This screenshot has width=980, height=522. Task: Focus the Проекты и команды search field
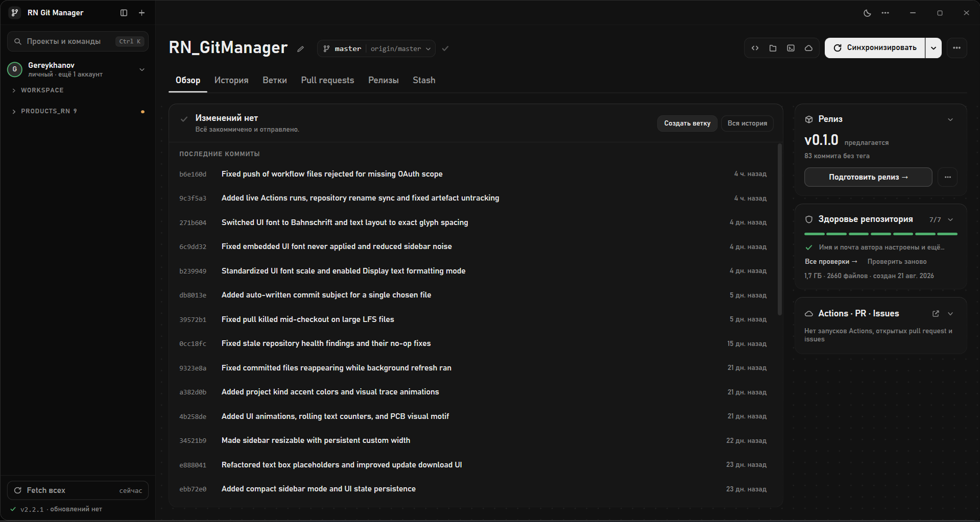click(78, 41)
